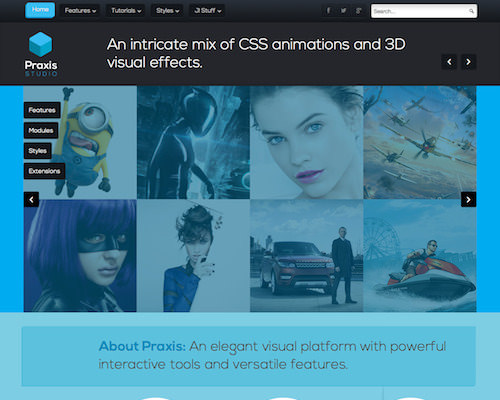The width and height of the screenshot is (500, 400).
Task: Open the Styles dropdown in navbar
Action: 167,11
